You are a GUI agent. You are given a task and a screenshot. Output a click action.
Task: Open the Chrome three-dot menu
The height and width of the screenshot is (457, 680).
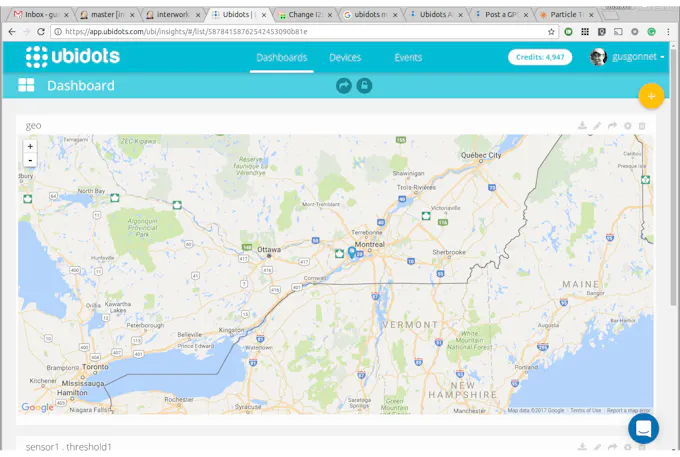pyautogui.click(x=668, y=32)
